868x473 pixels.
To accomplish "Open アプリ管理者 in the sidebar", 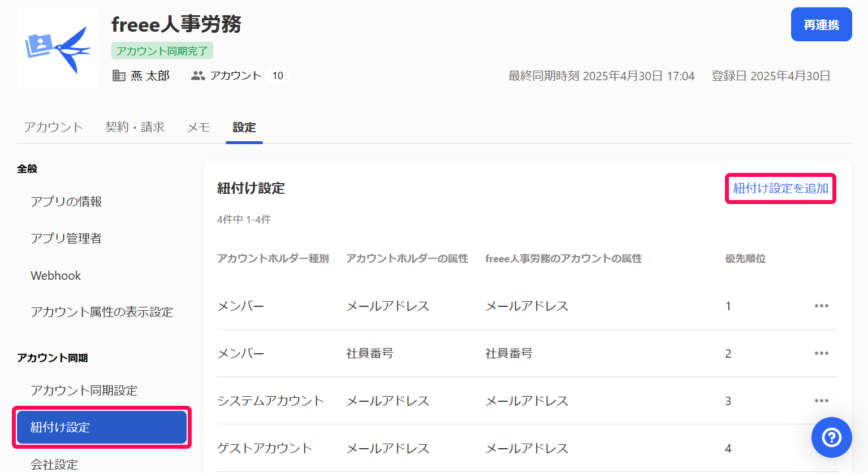I will [66, 238].
